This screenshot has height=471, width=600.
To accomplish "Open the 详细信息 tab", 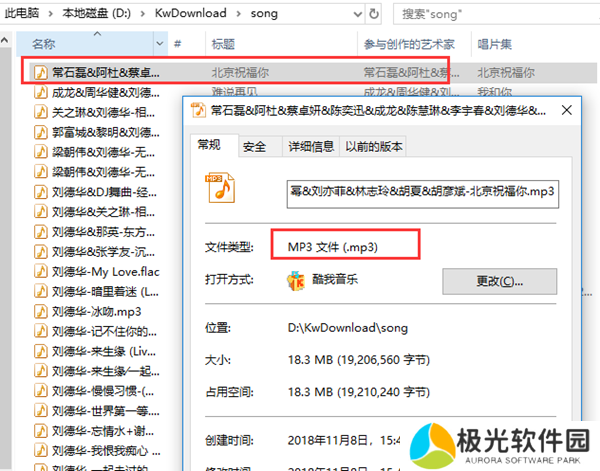I will pyautogui.click(x=311, y=146).
